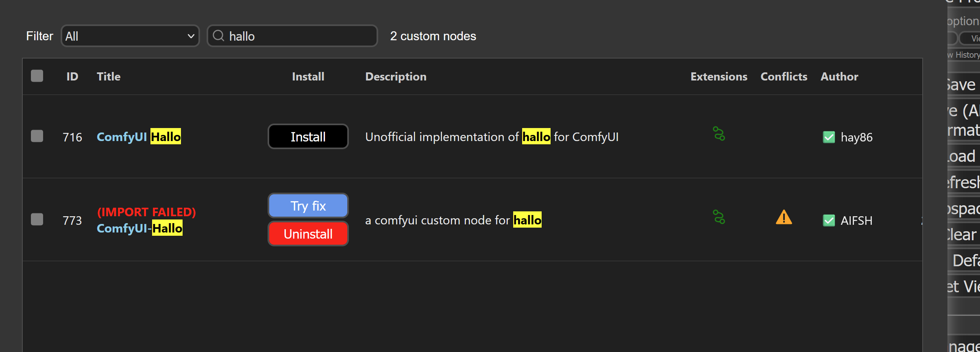Sort by the Extensions column header
This screenshot has width=980, height=352.
tap(719, 76)
